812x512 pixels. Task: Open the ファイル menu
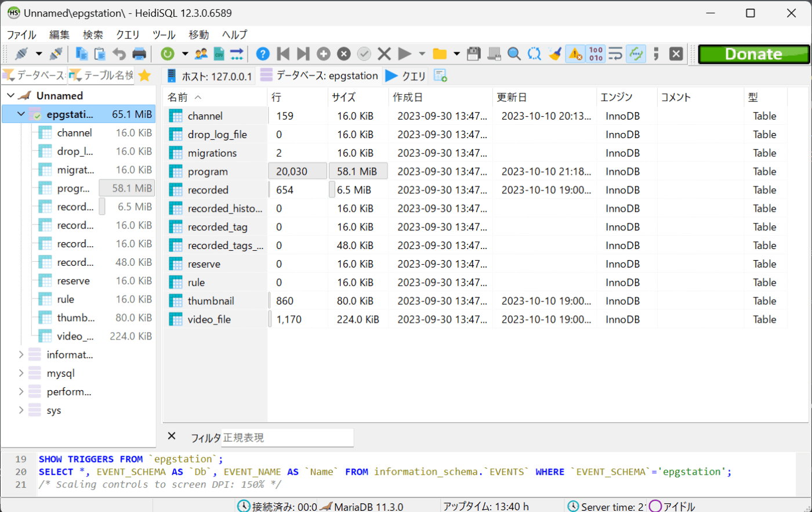tap(21, 35)
